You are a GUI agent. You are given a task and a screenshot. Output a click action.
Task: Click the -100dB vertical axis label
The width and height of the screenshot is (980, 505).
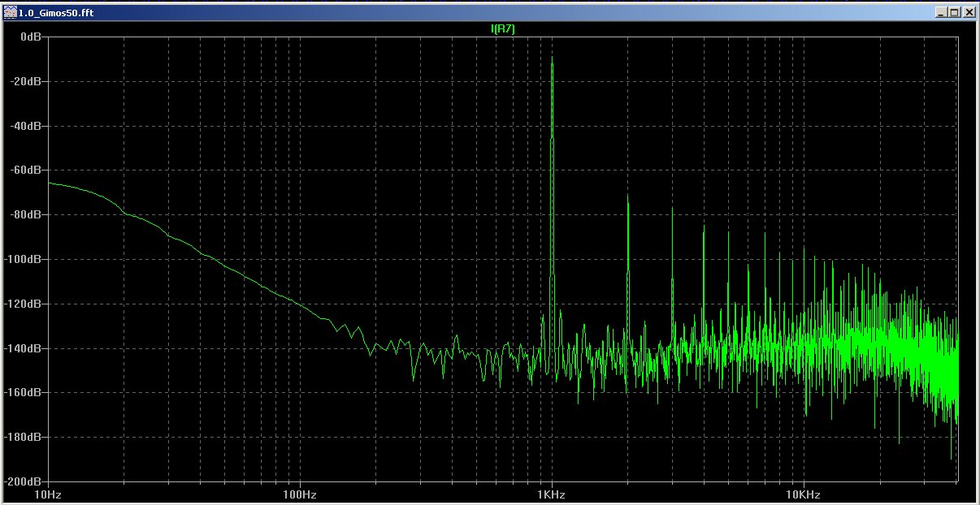pyautogui.click(x=24, y=260)
